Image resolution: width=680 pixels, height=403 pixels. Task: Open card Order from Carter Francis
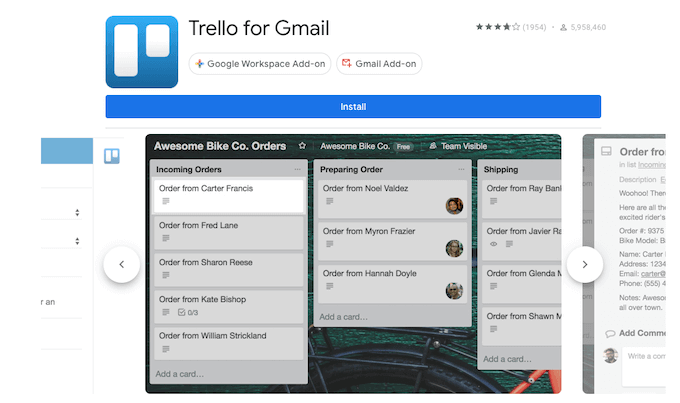tap(229, 196)
